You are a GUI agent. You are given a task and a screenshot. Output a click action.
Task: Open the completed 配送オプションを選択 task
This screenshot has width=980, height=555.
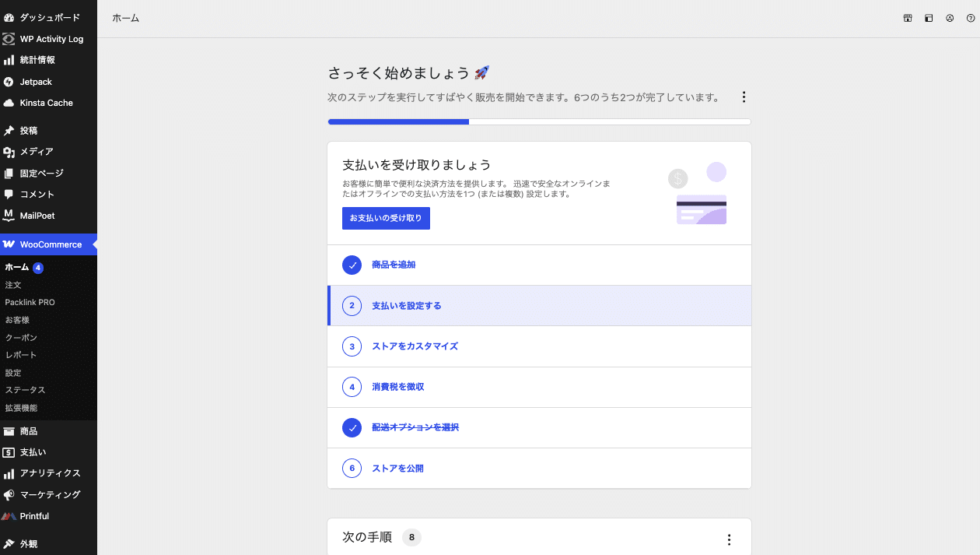coord(539,427)
